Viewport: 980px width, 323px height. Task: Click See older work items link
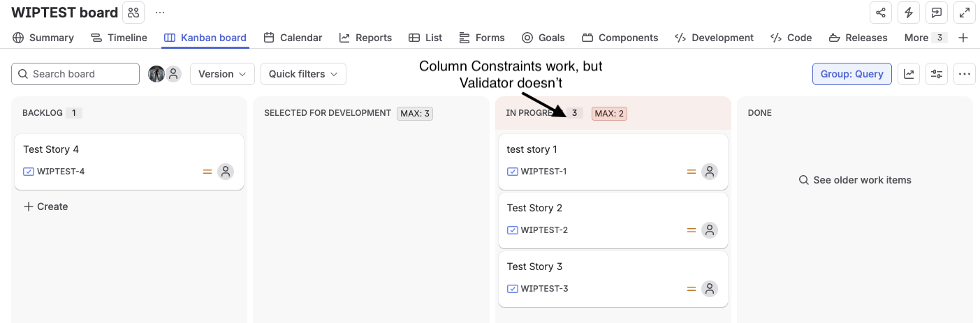point(855,180)
